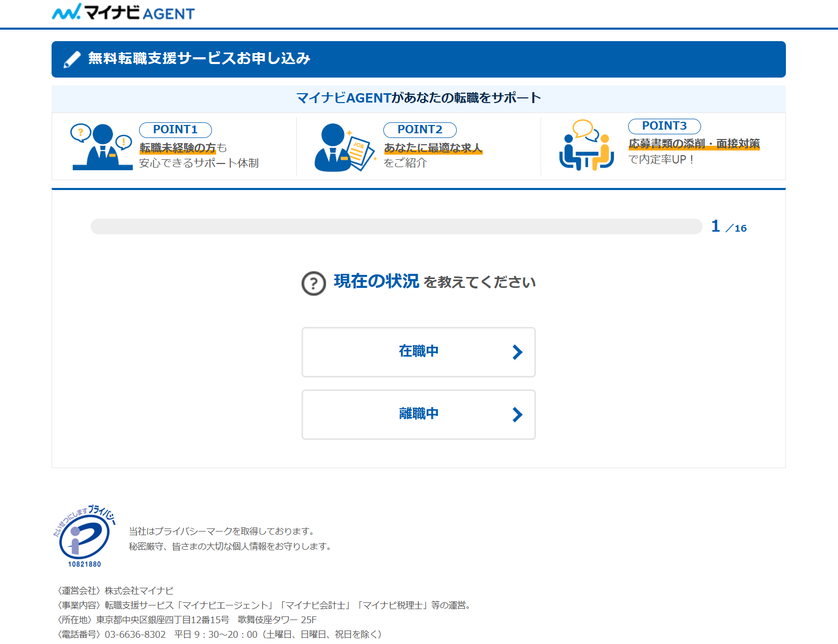Click the POINT2 label badge
Image resolution: width=838 pixels, height=644 pixels.
click(x=419, y=130)
